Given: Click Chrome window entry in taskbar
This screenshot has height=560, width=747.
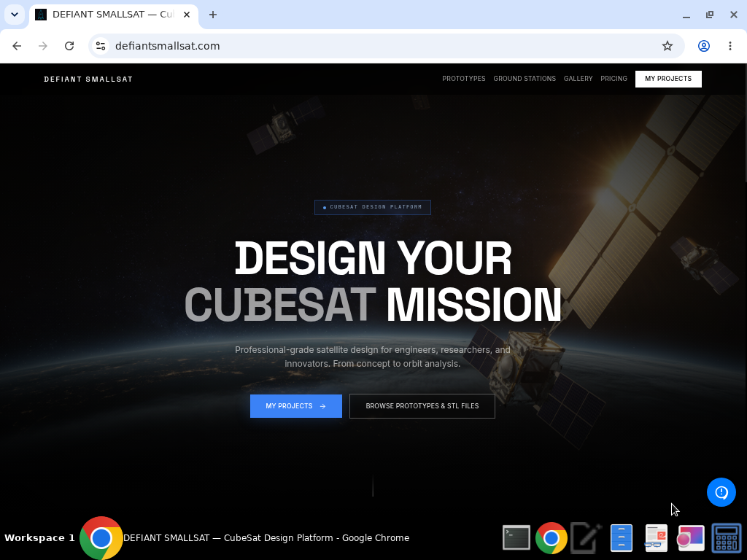Looking at the screenshot, I should tap(245, 538).
